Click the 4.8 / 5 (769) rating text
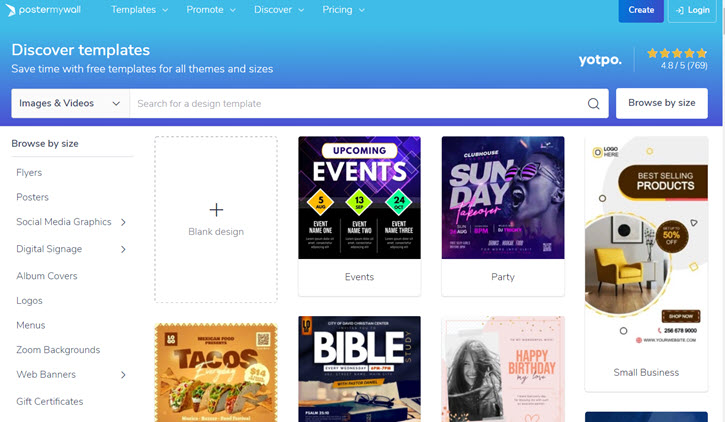This screenshot has width=725, height=422. (x=684, y=66)
